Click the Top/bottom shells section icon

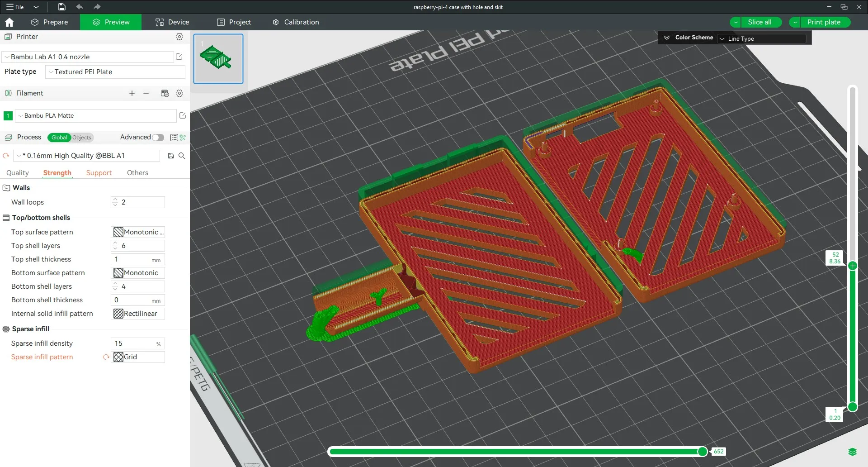6,218
